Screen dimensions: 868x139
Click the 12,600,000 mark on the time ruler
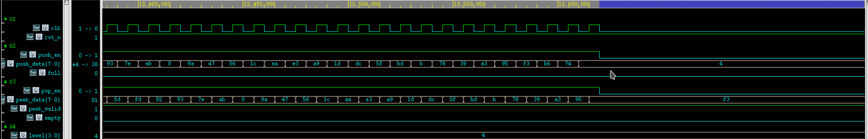point(574,4)
